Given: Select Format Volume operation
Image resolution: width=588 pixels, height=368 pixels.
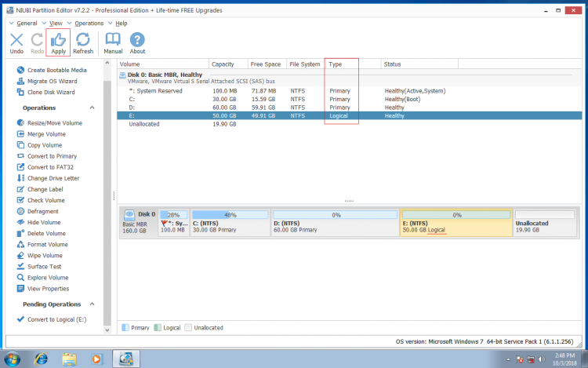Looking at the screenshot, I should [x=42, y=245].
